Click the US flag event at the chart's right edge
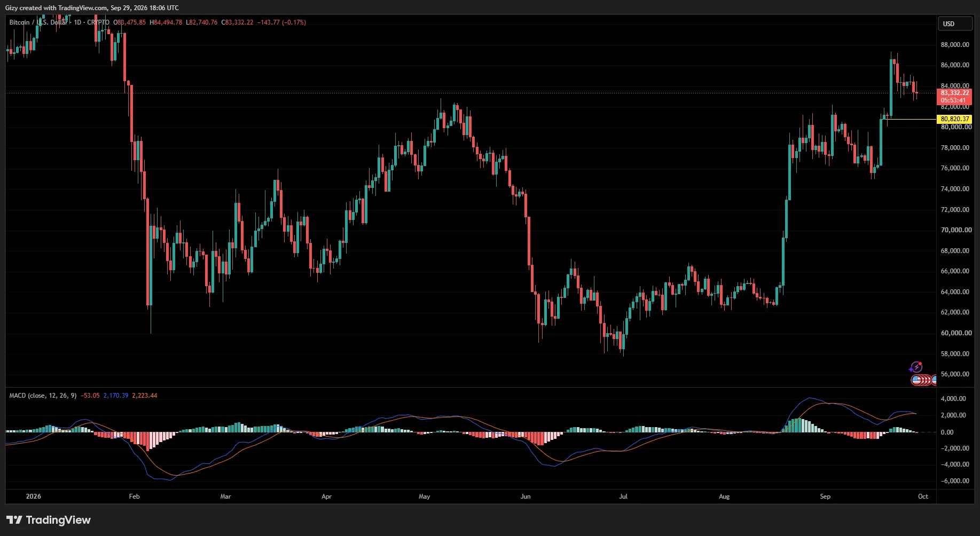Screen dimensions: 980x536 tap(934, 380)
